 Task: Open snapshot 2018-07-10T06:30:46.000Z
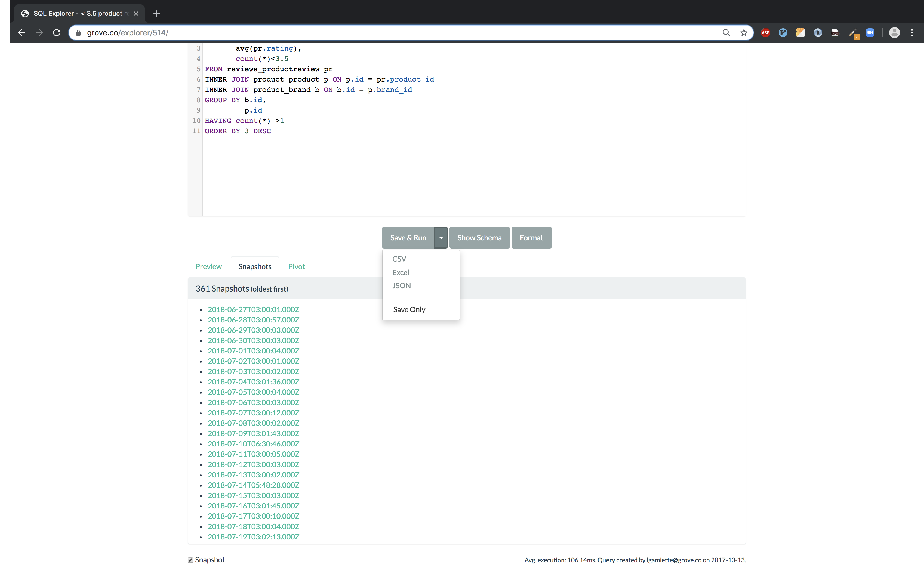point(254,443)
